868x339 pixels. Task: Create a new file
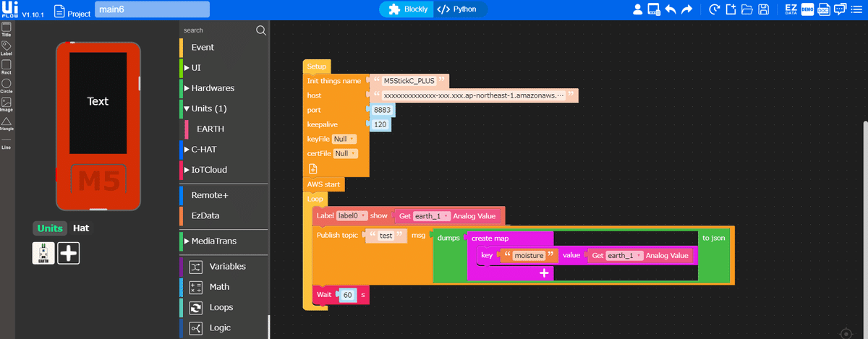pyautogui.click(x=731, y=10)
